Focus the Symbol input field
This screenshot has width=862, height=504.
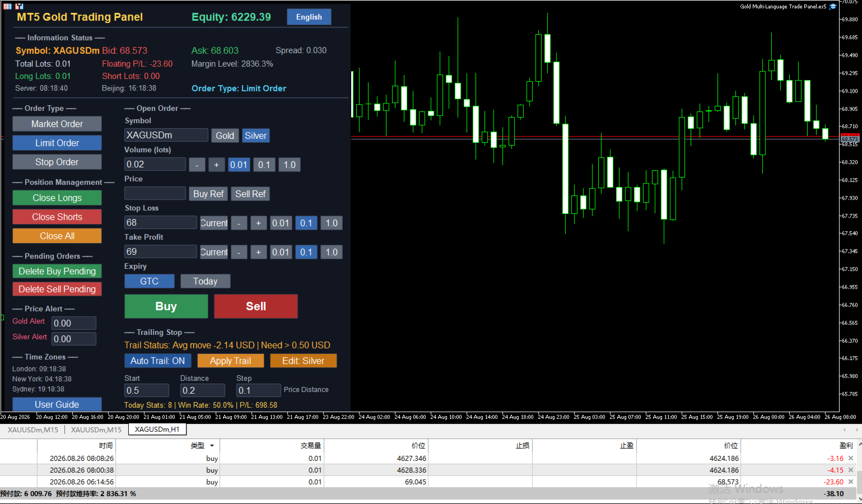(x=166, y=135)
